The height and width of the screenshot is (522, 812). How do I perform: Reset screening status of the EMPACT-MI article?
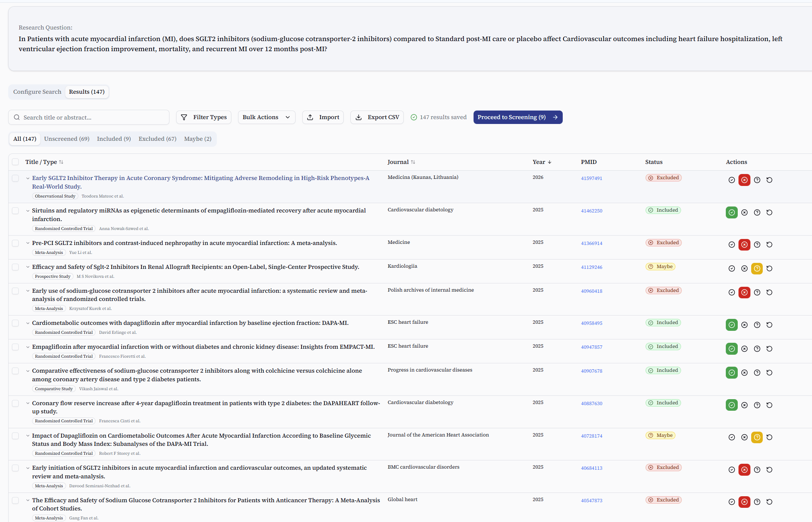pyautogui.click(x=769, y=348)
